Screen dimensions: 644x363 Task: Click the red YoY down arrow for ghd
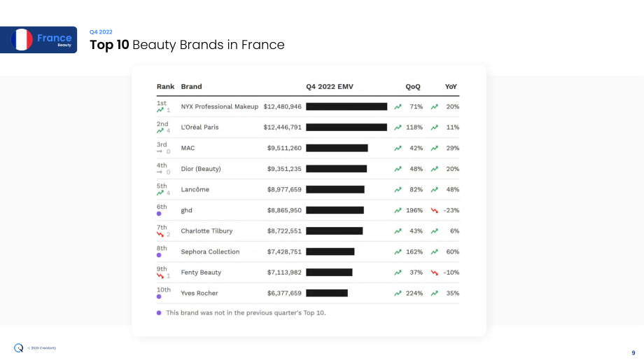coord(434,210)
